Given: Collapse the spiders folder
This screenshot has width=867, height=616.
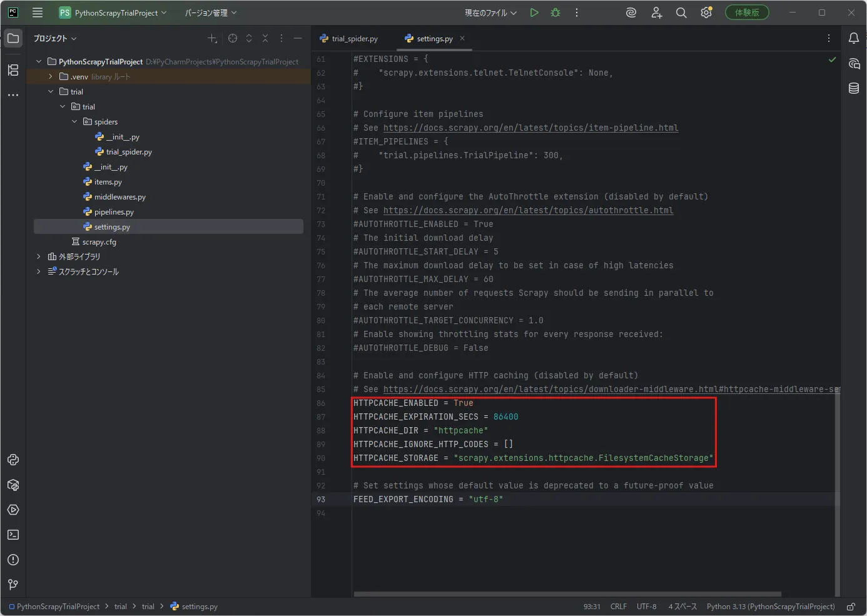Looking at the screenshot, I should pos(74,121).
